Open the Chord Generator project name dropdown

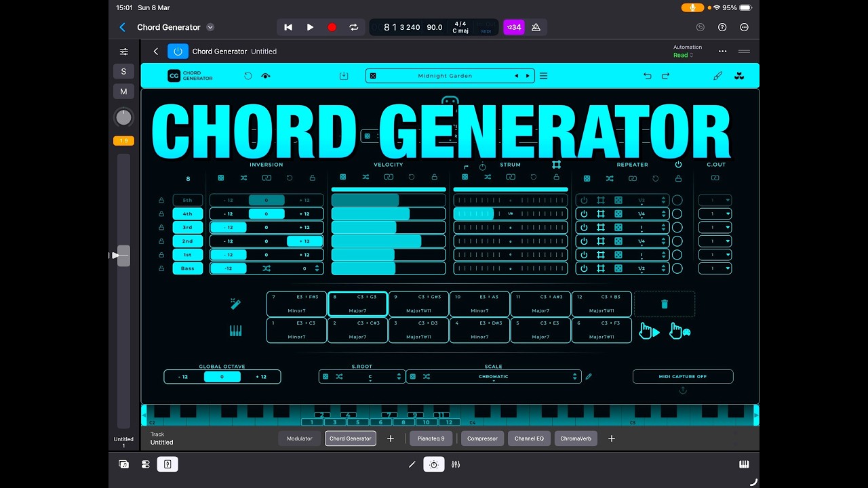click(210, 27)
